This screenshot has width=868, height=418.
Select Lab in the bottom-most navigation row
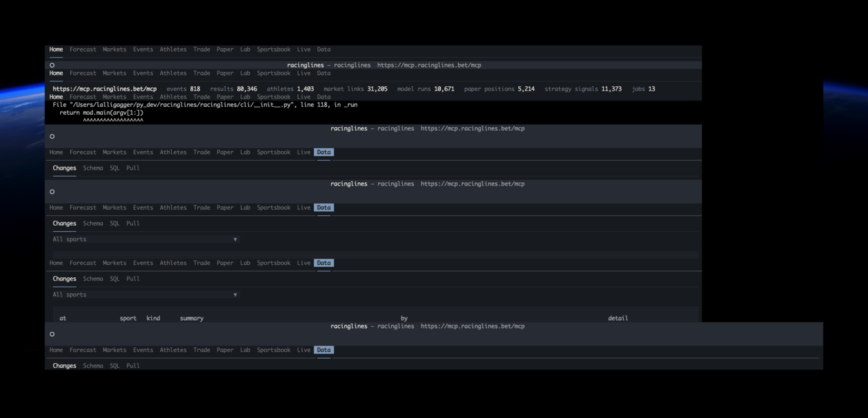coord(245,350)
